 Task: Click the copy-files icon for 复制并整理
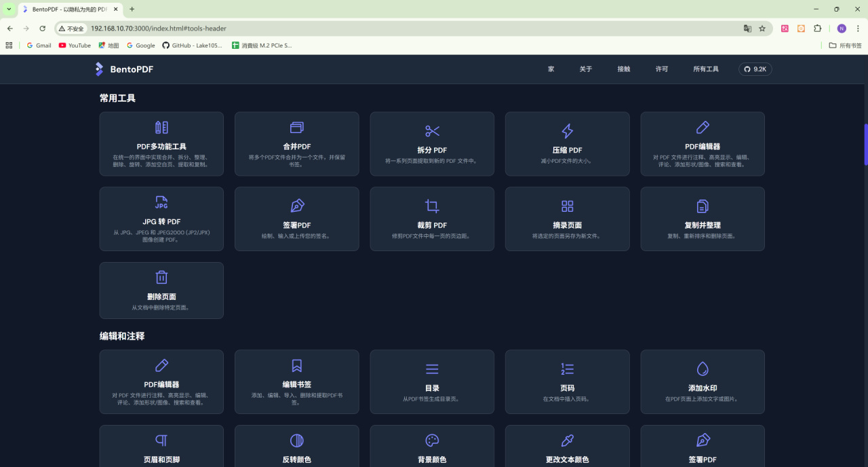(x=703, y=206)
